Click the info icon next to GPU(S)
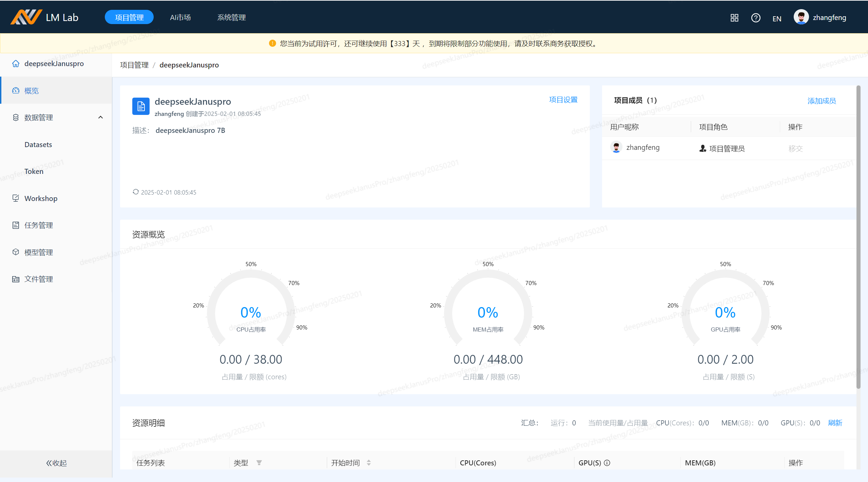The image size is (868, 482). (x=607, y=463)
